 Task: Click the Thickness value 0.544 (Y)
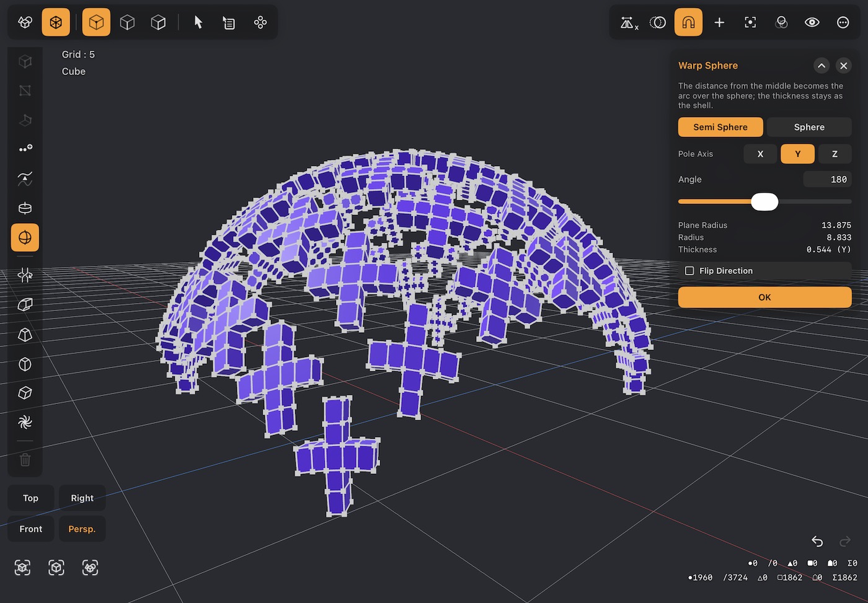828,250
